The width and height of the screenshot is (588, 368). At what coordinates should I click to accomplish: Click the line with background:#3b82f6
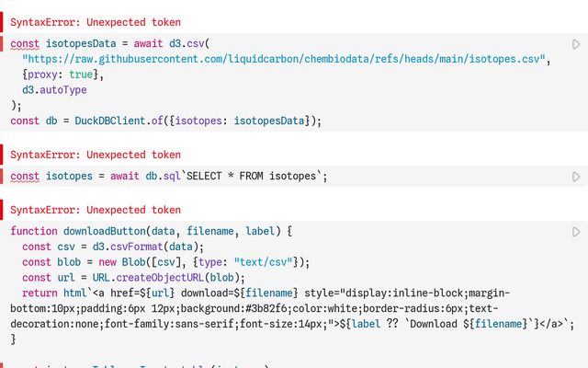click(x=254, y=309)
